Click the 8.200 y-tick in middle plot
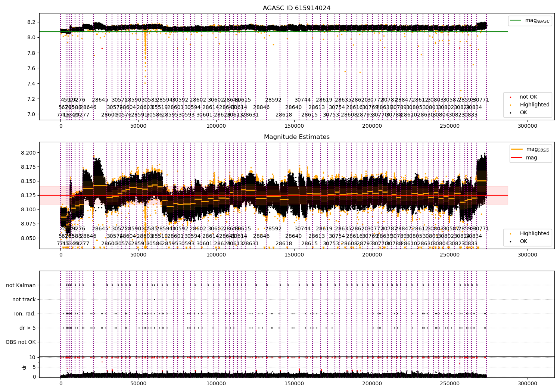Screen dimensions: 560x392 click(28, 153)
